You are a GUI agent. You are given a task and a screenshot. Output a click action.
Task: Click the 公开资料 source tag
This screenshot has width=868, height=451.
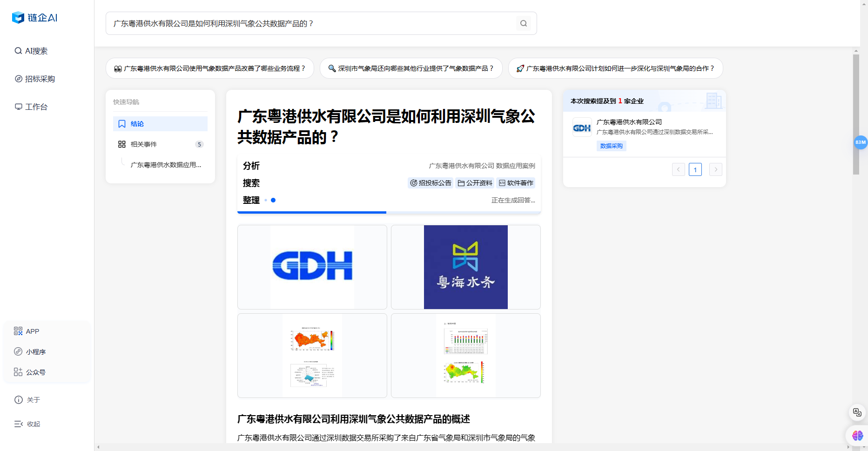pos(475,183)
